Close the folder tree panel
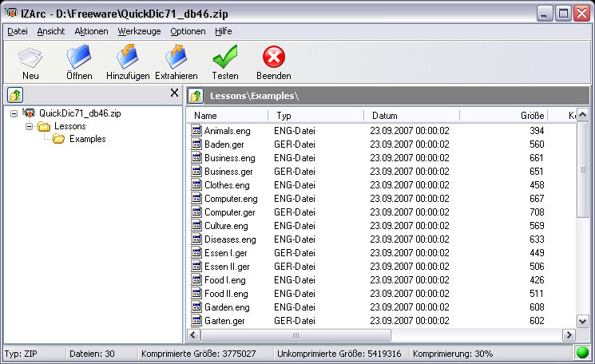The height and width of the screenshot is (364, 595). [174, 93]
